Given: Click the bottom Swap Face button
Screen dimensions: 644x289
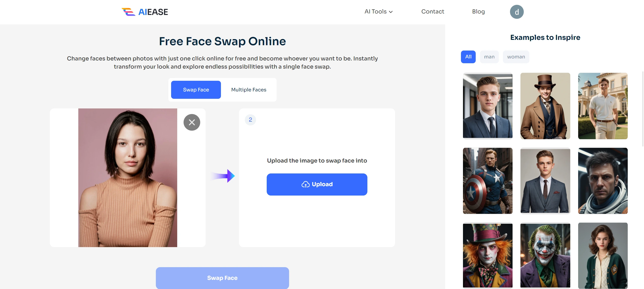Looking at the screenshot, I should pos(222,278).
